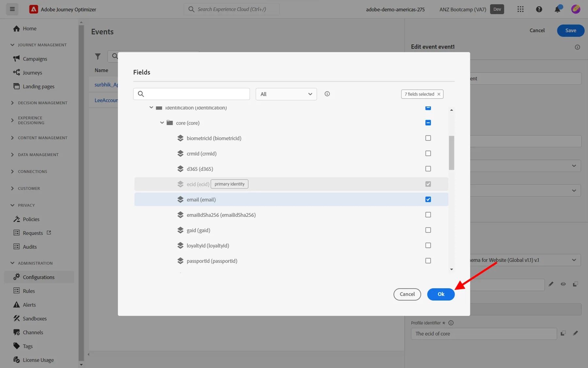
Task: Check the d365 field checkbox
Action: (x=428, y=169)
